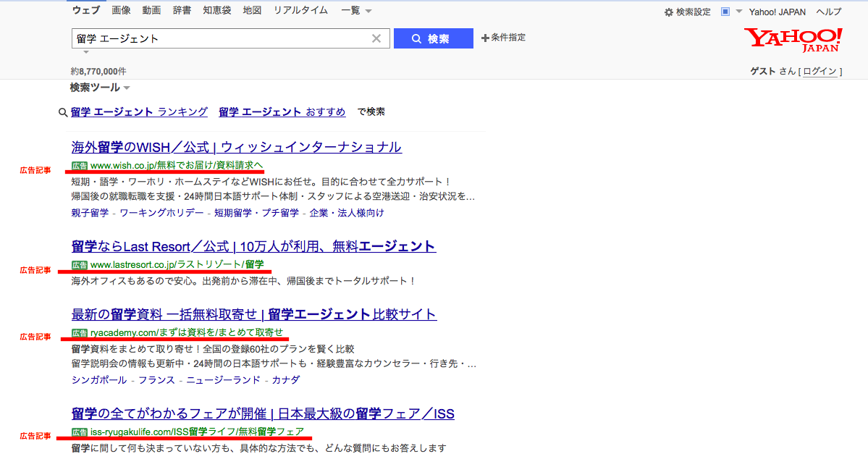Focus the search field containing 留学 エージェント
The image size is (868, 467).
coord(217,39)
